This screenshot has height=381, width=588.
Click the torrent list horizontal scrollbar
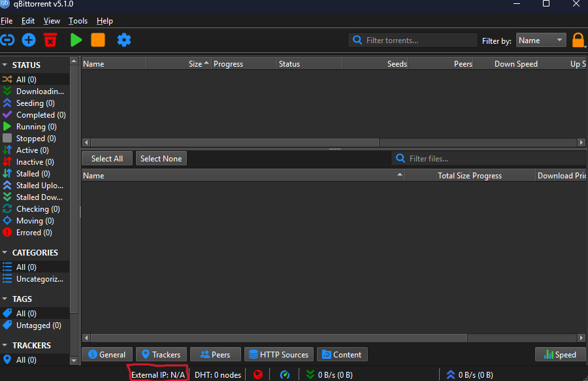coord(235,142)
